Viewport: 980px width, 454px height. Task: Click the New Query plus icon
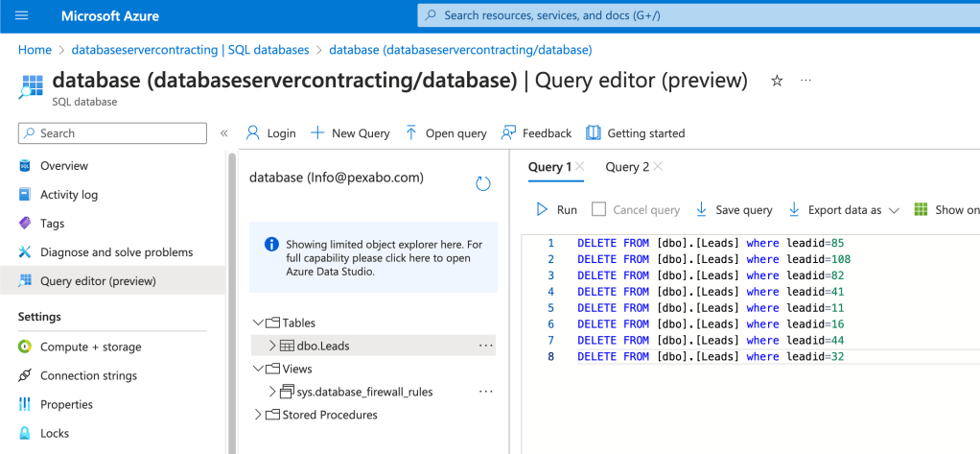pyautogui.click(x=317, y=132)
